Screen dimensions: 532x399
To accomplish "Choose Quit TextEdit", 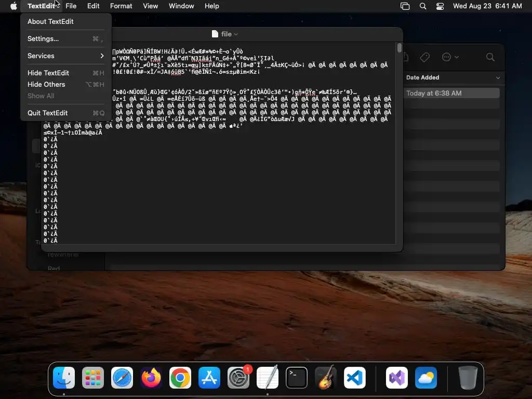I will (x=65, y=113).
